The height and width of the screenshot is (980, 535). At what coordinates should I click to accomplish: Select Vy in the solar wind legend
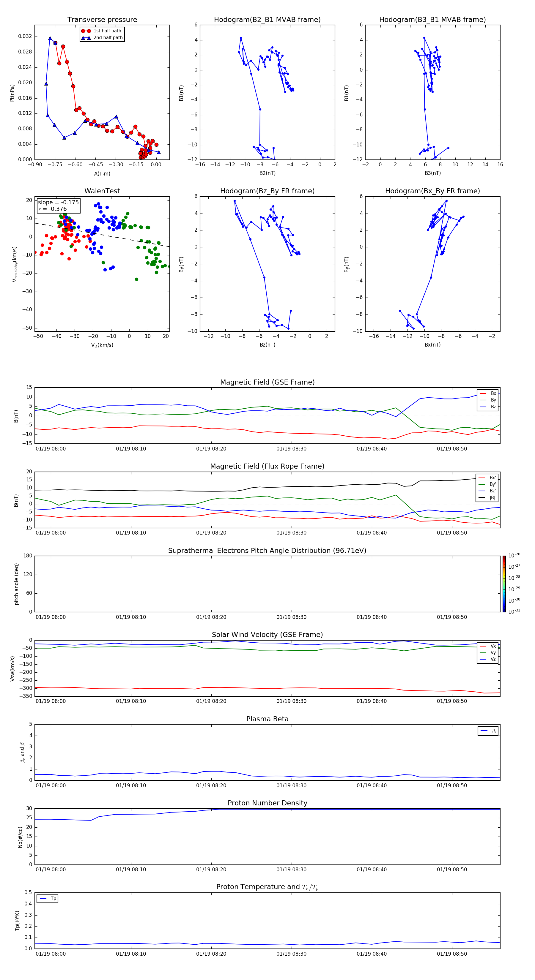pos(488,653)
